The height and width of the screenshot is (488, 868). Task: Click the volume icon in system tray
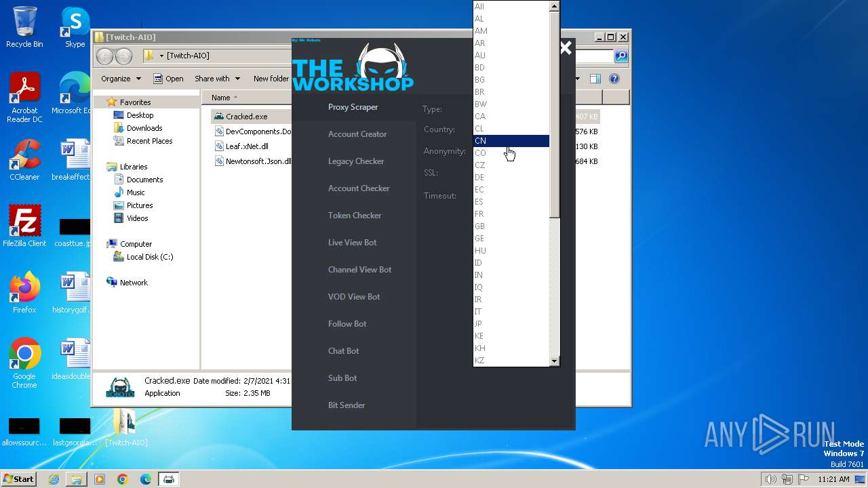(770, 479)
